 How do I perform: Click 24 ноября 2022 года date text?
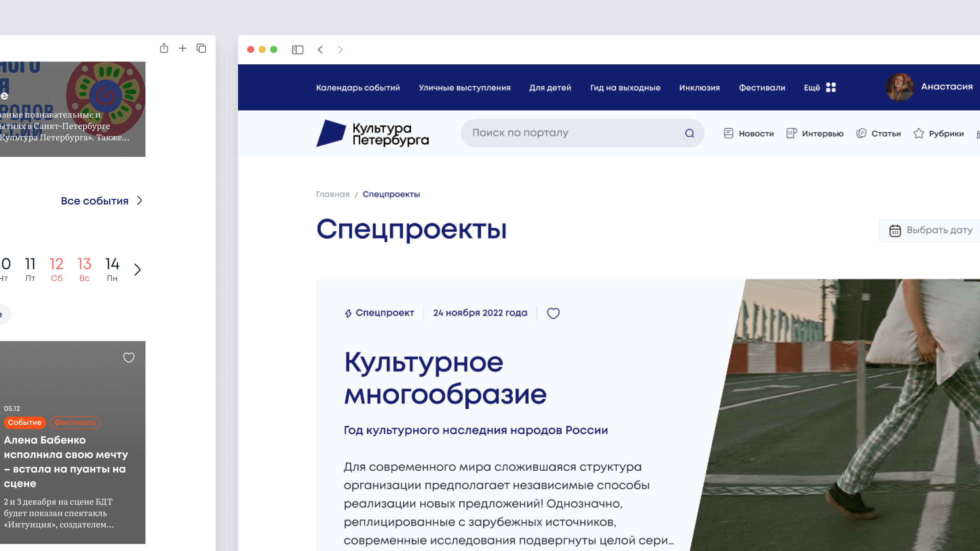point(480,313)
